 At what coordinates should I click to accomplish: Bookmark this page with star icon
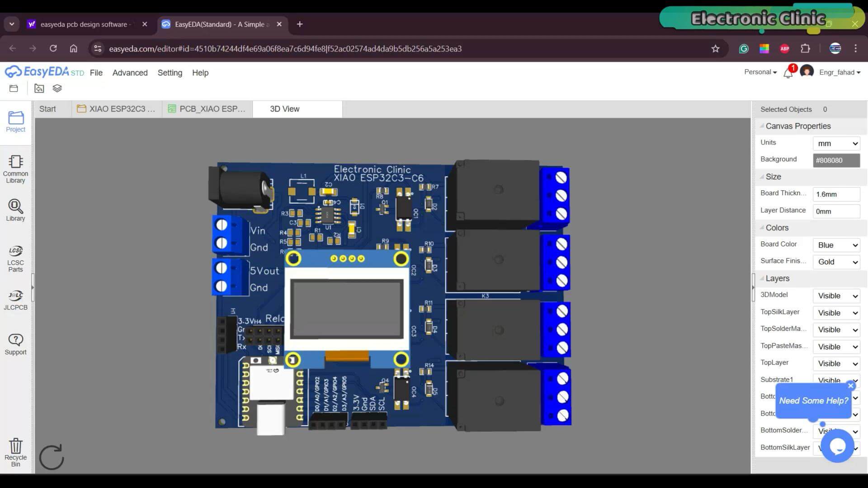[715, 49]
